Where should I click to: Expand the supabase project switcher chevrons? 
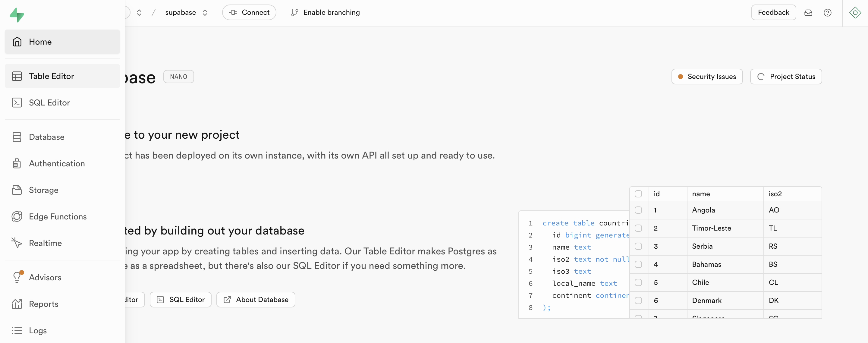click(205, 12)
